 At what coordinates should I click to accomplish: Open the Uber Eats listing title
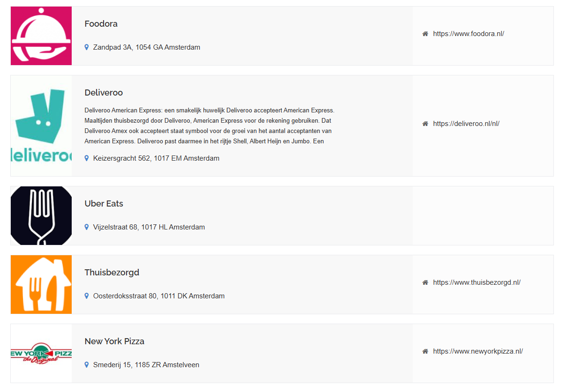[x=104, y=204]
